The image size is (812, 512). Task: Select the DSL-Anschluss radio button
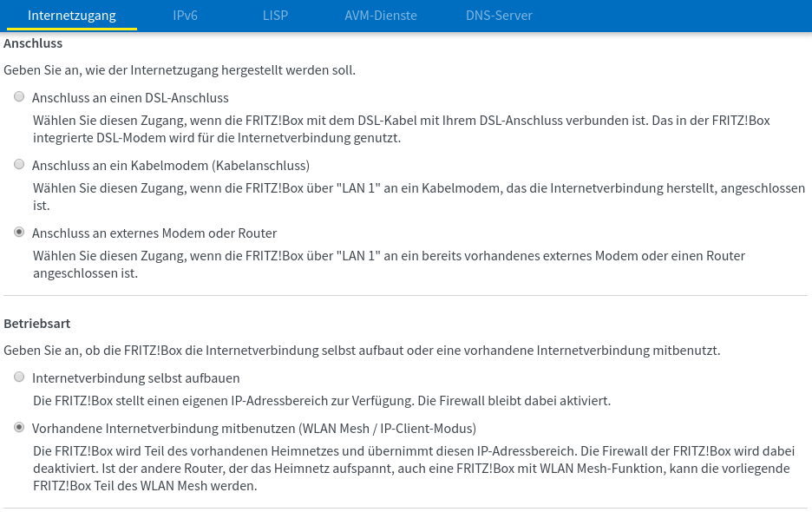pyautogui.click(x=19, y=96)
